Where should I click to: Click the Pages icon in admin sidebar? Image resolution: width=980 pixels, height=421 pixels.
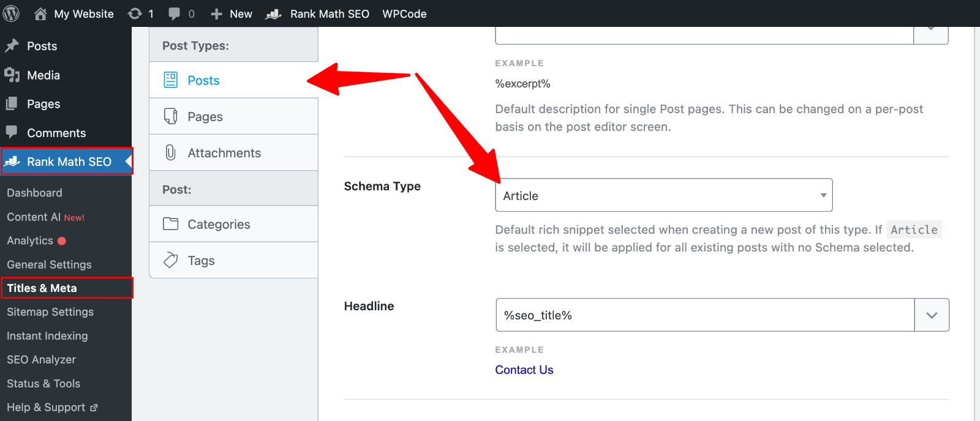click(12, 104)
